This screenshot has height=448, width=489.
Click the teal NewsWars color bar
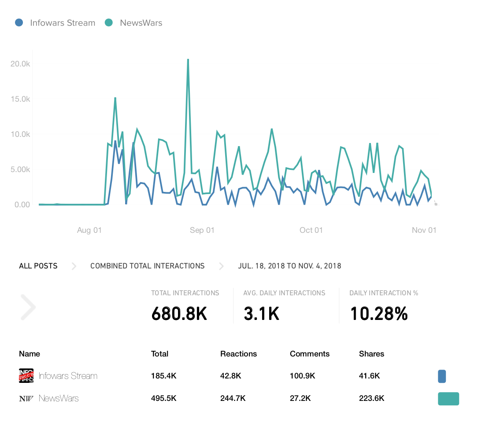coord(448,399)
